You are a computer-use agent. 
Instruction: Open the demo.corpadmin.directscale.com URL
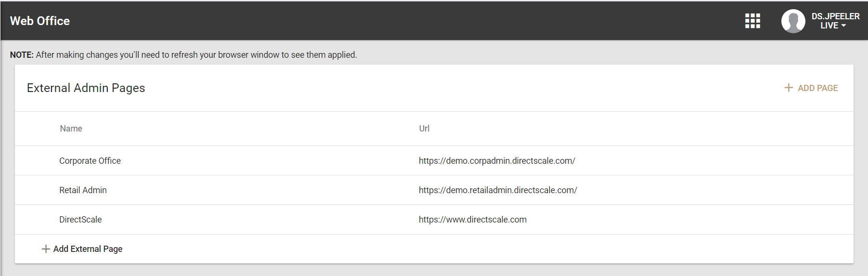pyautogui.click(x=497, y=161)
